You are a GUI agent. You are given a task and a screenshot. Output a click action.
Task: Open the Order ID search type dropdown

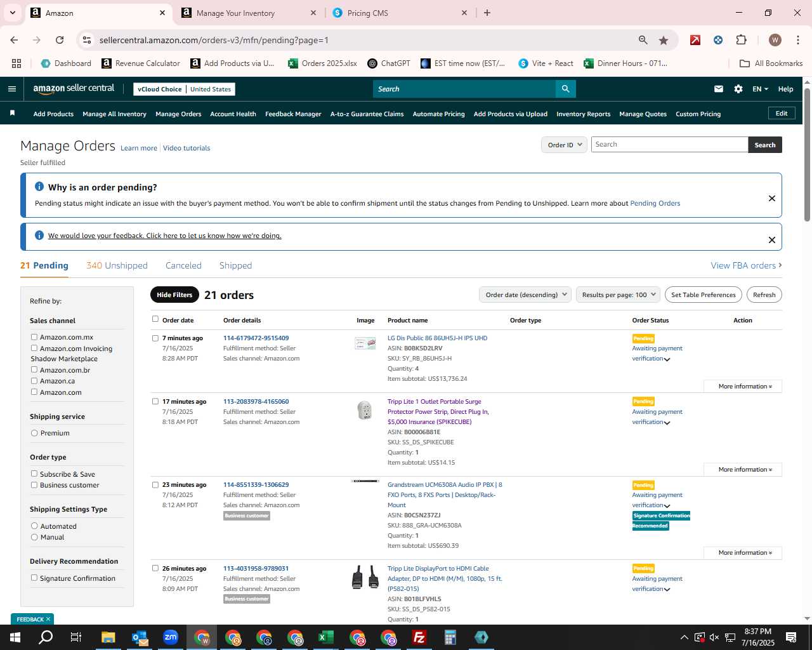point(564,145)
